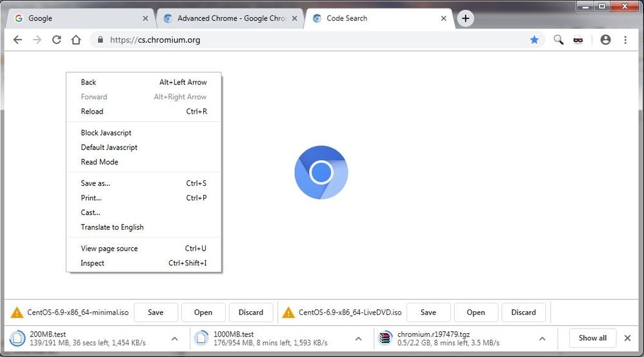Save the CentOS minimal iso download
The height and width of the screenshot is (357, 644).
click(156, 312)
